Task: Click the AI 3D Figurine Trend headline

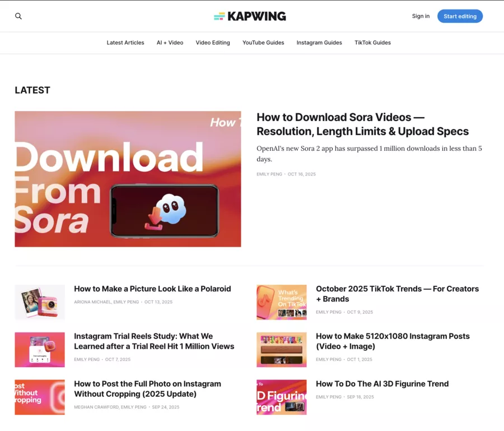Action: [x=382, y=384]
